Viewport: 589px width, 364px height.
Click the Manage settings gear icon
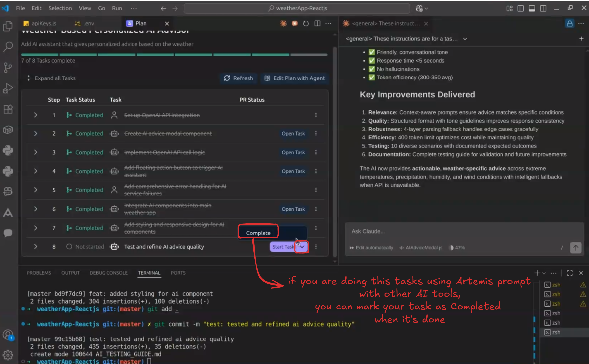click(x=8, y=355)
